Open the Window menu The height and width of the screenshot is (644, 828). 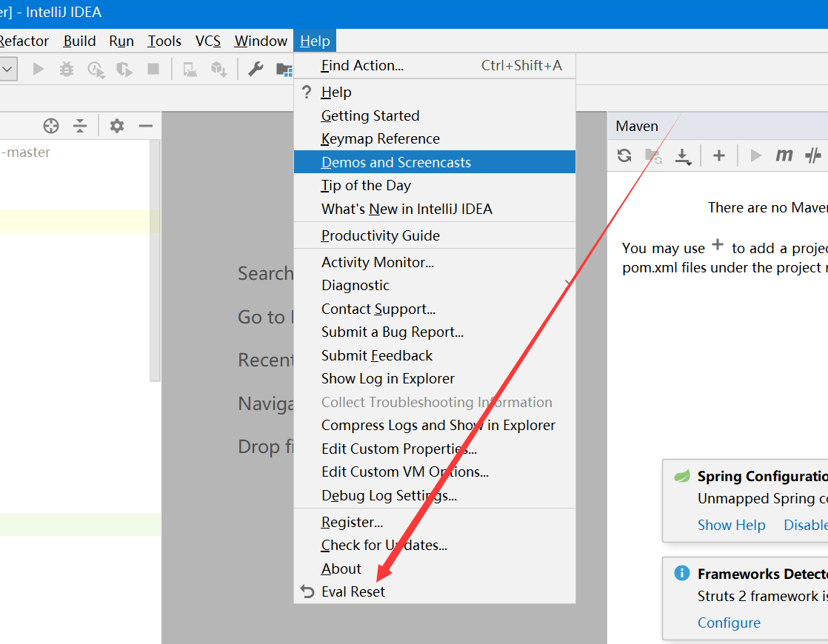[261, 41]
